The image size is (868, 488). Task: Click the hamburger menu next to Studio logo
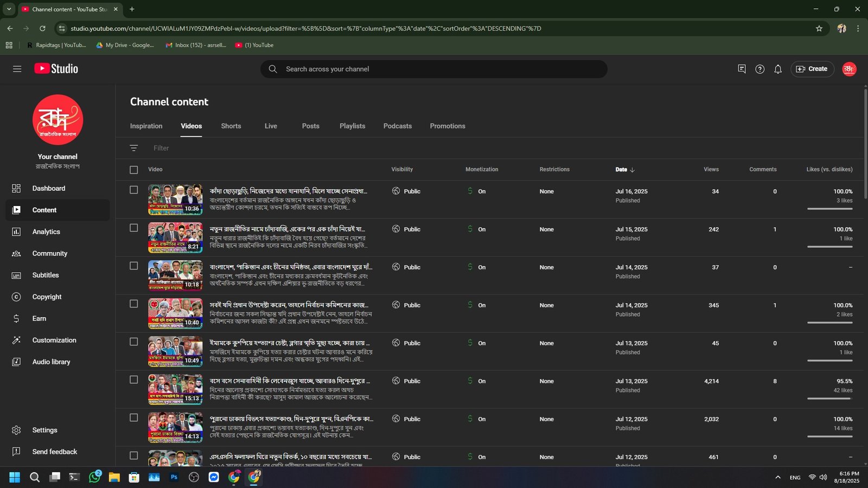[x=17, y=69]
